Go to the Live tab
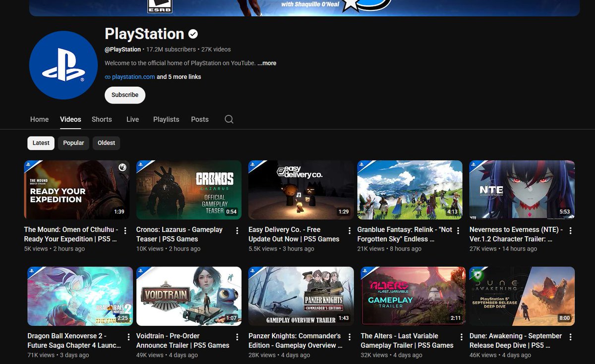Viewport: 595px width, 364px height. pos(132,119)
